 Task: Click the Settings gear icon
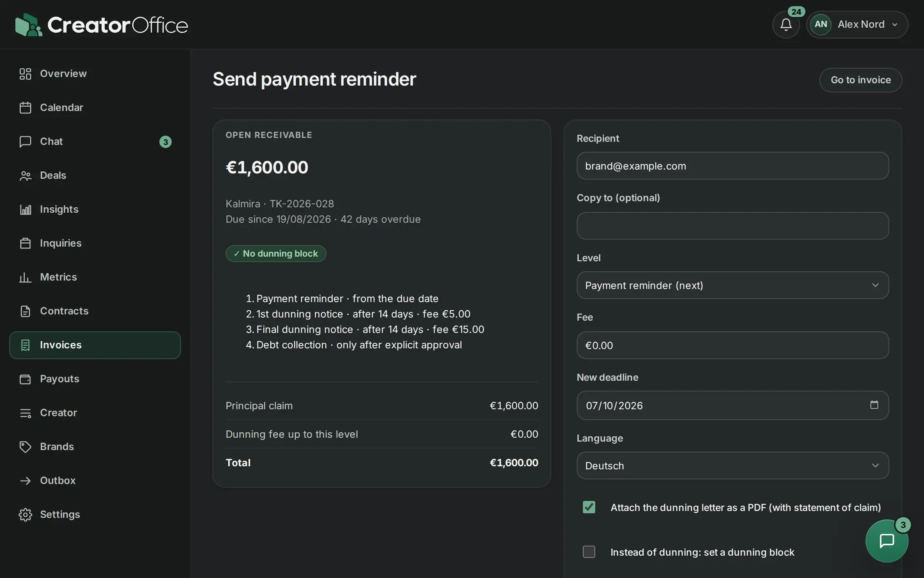[25, 515]
